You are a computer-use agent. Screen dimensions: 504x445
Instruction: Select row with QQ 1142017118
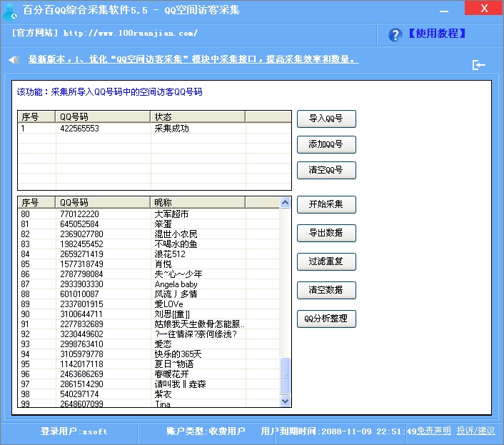148,364
